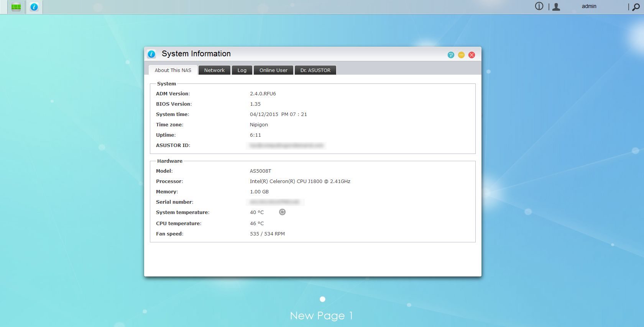The width and height of the screenshot is (644, 327).
Task: Click the system temperature value 40 °C
Action: 257,213
